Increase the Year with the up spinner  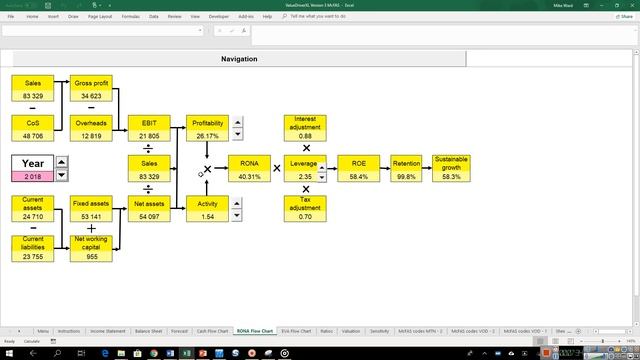62,162
